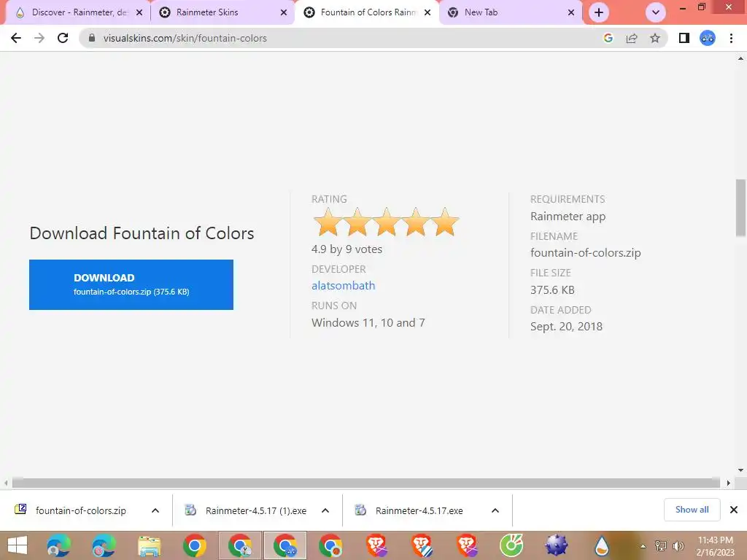Close the downloads shelf
The image size is (747, 560).
734,510
